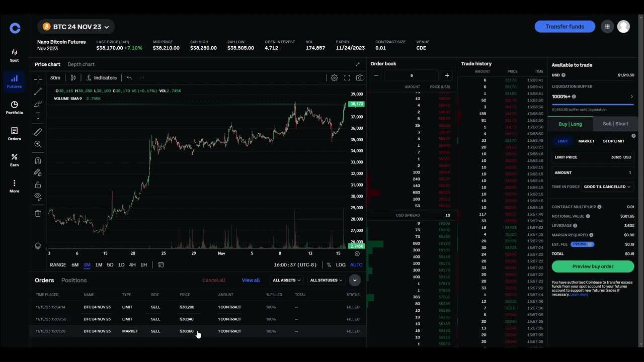
Task: Decrease order book aggregation with minus
Action: (x=376, y=75)
